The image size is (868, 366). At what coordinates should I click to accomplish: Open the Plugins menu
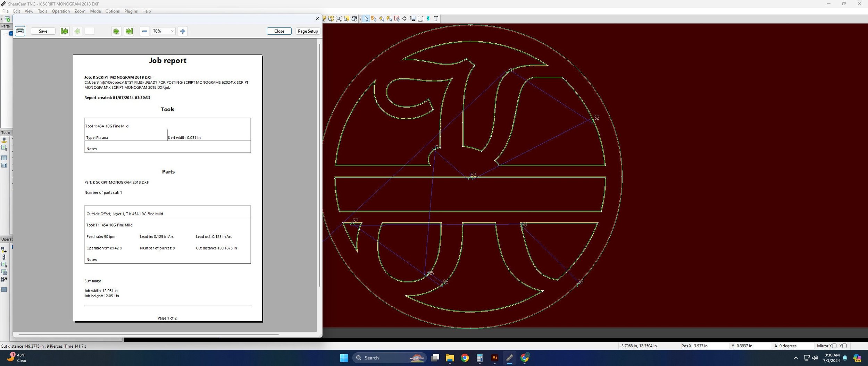click(x=131, y=11)
